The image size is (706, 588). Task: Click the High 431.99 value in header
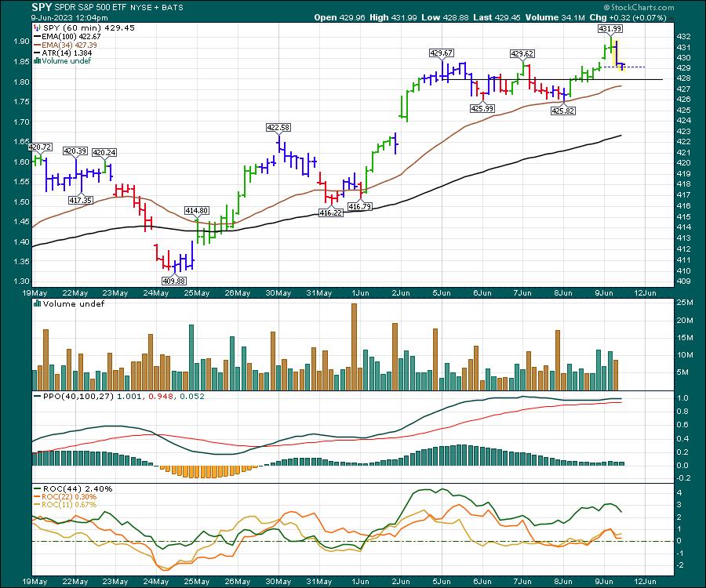coord(394,17)
